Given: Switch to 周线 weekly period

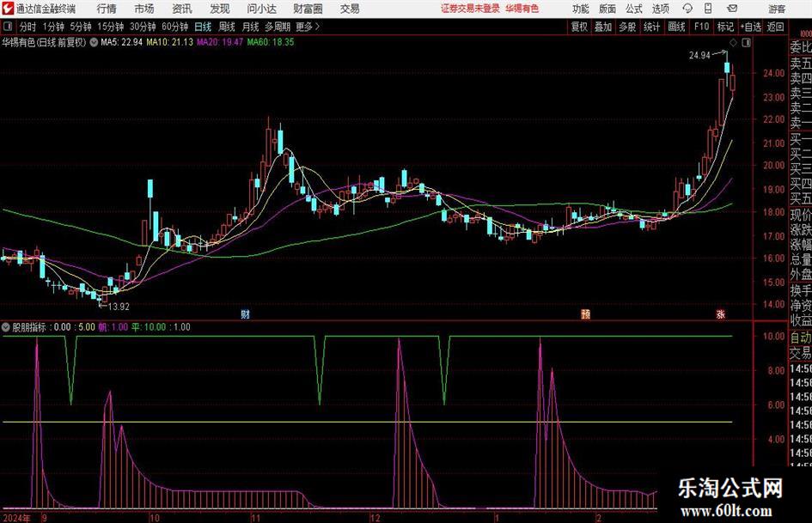Looking at the screenshot, I should (226, 27).
